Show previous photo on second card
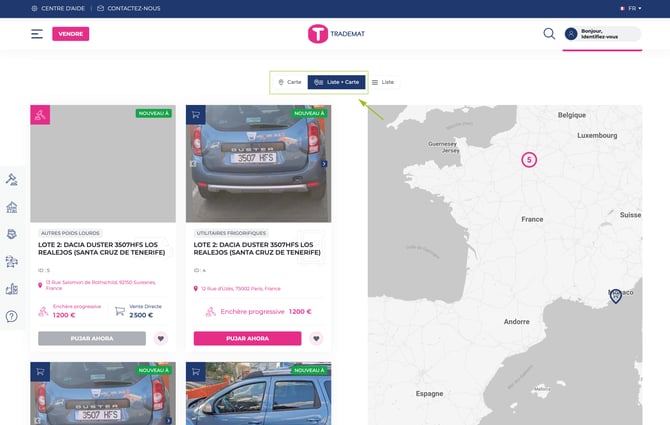This screenshot has width=670, height=425. click(193, 164)
